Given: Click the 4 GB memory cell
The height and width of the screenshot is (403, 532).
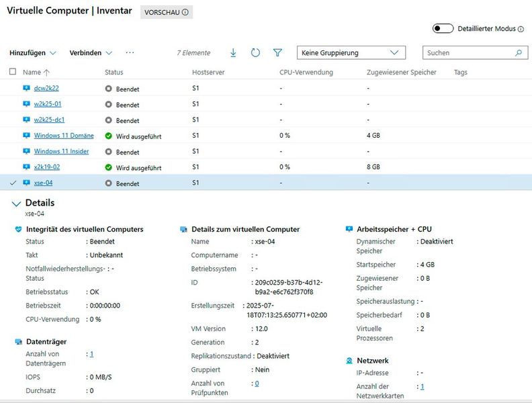Looking at the screenshot, I should coord(373,136).
